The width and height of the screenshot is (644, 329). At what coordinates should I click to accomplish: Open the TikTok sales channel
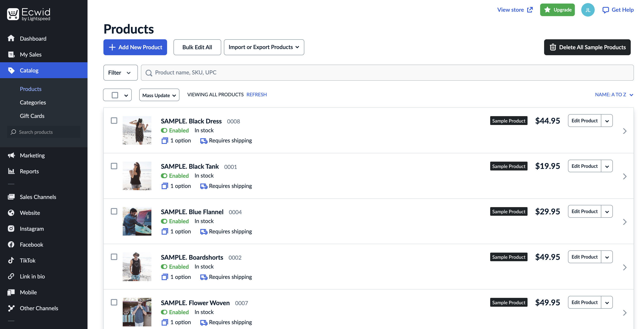coord(27,260)
